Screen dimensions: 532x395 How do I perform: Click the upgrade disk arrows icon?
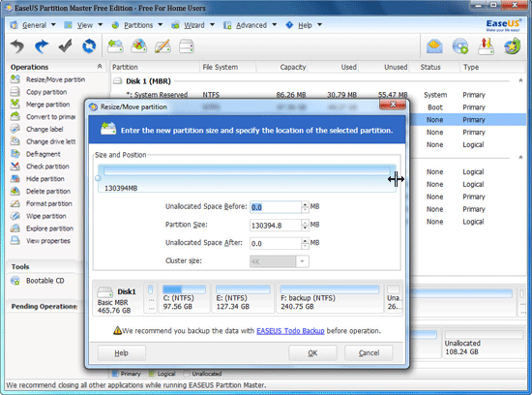(x=486, y=46)
